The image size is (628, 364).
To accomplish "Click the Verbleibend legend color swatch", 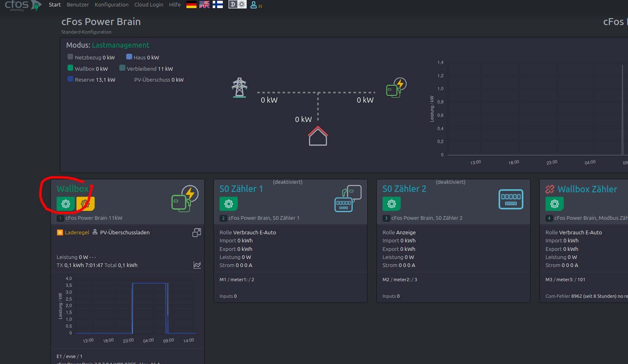I will click(x=122, y=68).
